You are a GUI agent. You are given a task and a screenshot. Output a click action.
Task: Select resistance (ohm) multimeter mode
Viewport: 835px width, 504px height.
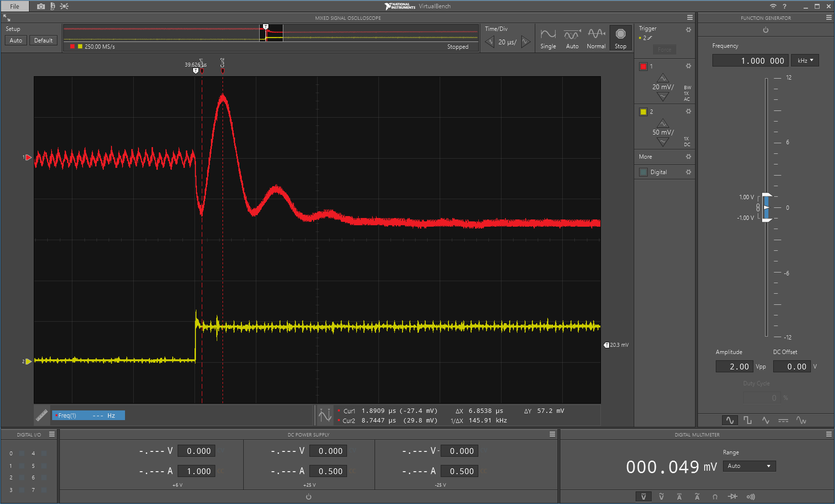click(715, 496)
